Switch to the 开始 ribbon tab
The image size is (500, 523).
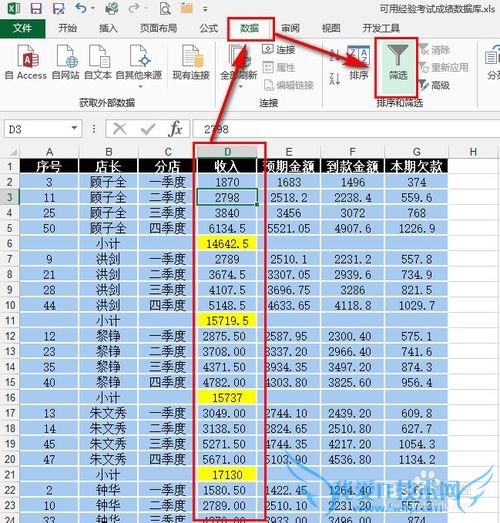(x=67, y=28)
